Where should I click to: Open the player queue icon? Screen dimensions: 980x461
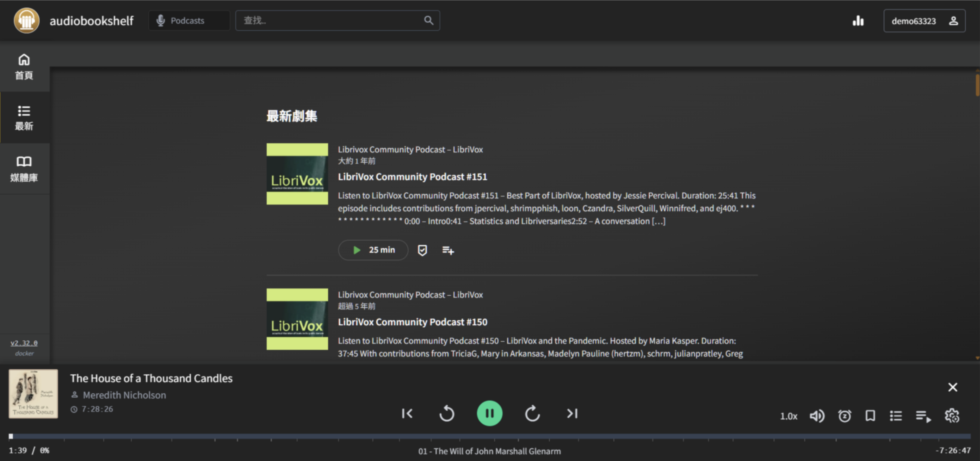click(923, 416)
